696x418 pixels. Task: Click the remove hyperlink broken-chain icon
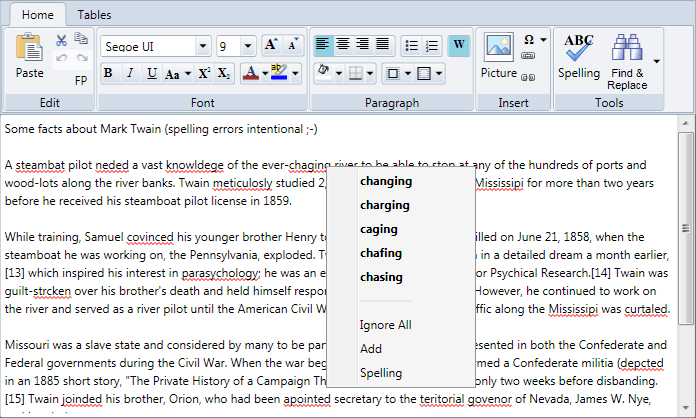(528, 77)
